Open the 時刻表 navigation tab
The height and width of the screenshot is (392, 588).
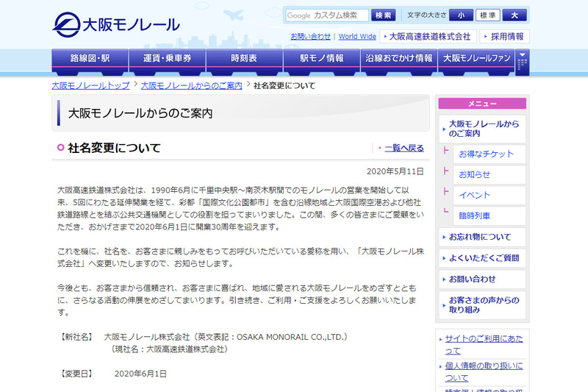(x=244, y=62)
